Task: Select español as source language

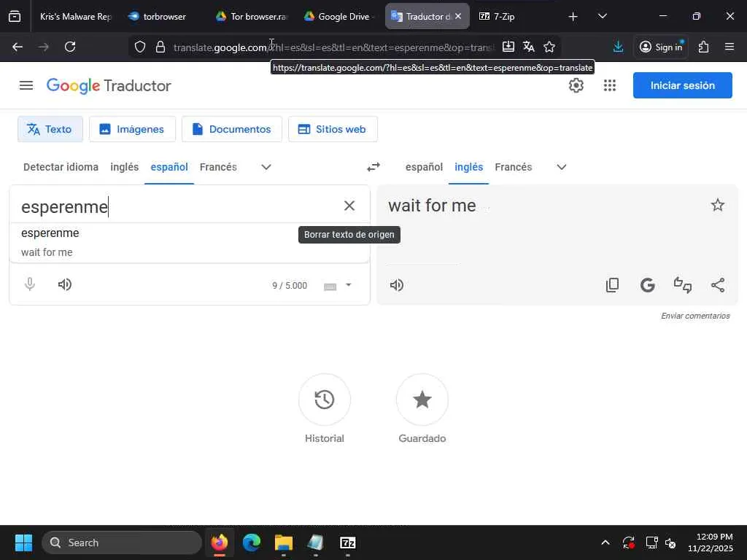Action: 169,167
